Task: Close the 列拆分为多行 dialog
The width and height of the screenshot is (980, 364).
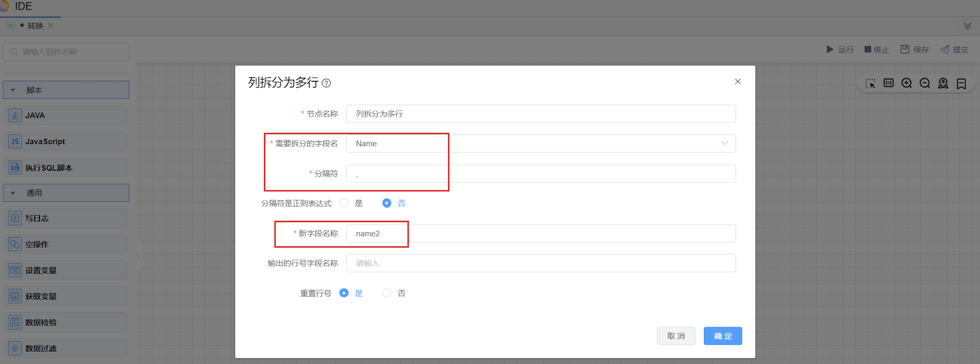Action: [x=737, y=81]
